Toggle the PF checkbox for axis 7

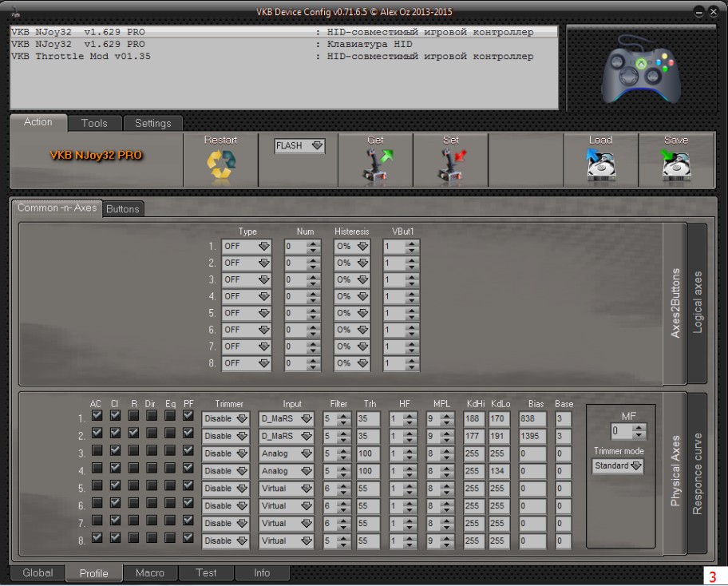(188, 520)
